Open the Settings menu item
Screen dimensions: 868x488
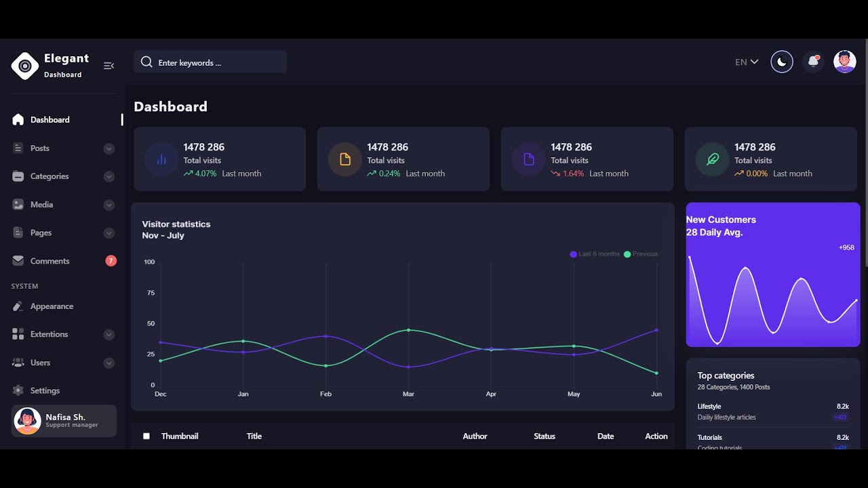[x=64, y=390]
